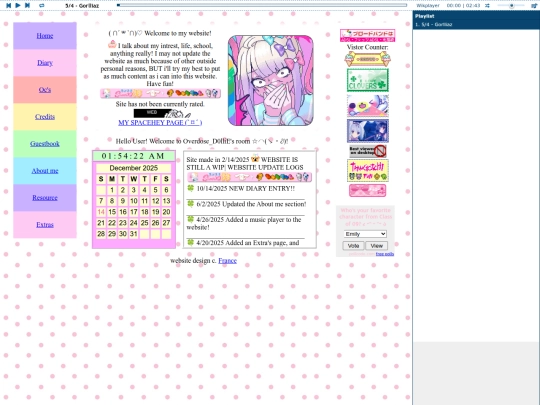The image size is (540, 405).
Task: Click the anime girl avatar image
Action: pos(271,81)
